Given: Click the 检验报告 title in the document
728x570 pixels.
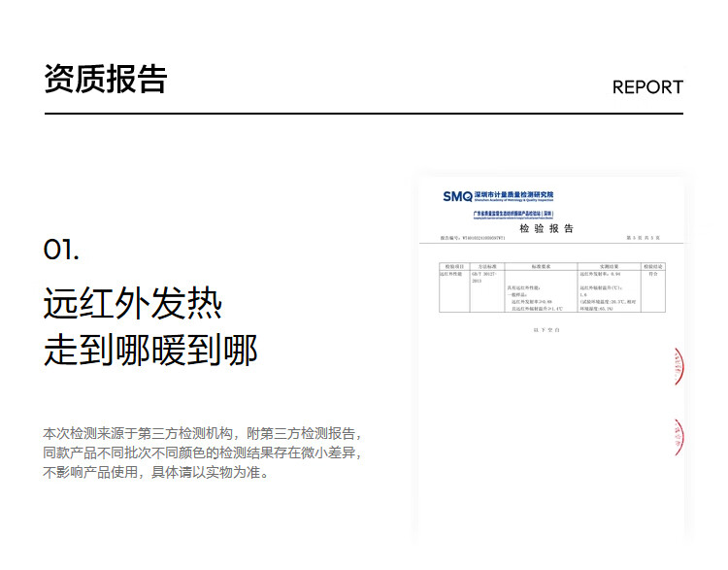Looking at the screenshot, I should 546,228.
